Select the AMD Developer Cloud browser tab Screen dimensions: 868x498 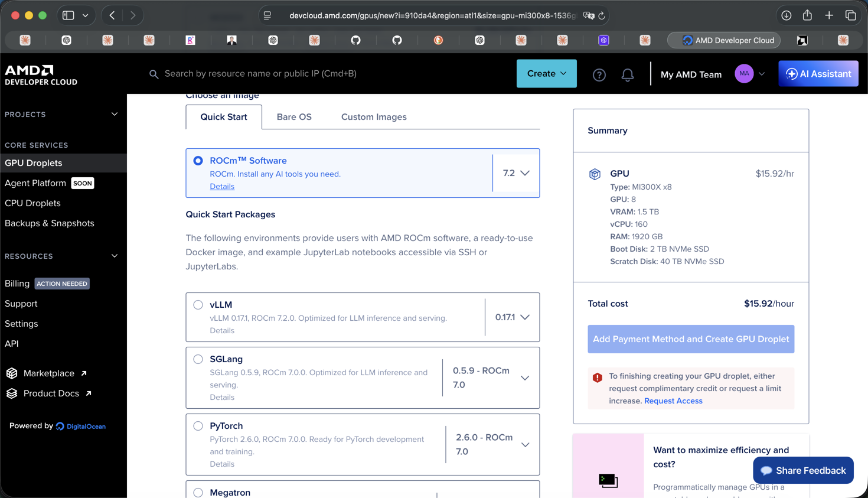click(724, 40)
